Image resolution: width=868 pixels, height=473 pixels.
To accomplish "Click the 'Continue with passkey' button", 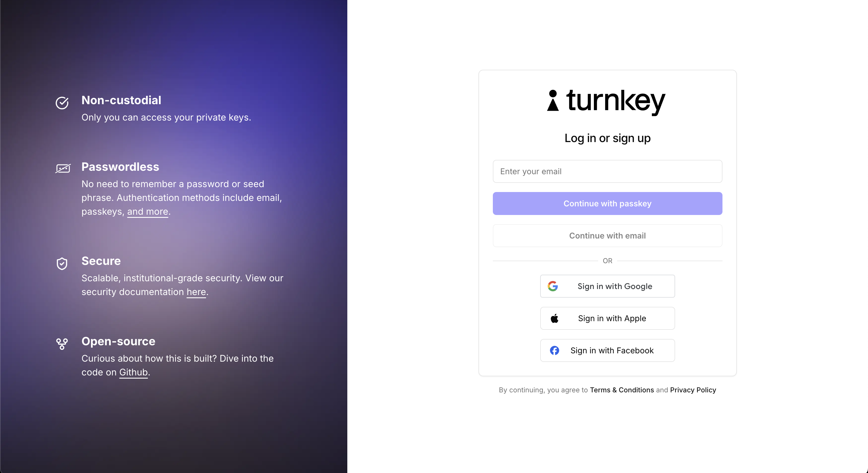I will coord(608,203).
